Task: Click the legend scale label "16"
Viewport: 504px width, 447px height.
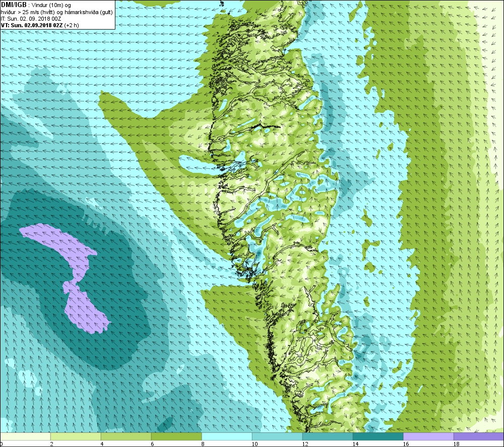Action: (406, 444)
